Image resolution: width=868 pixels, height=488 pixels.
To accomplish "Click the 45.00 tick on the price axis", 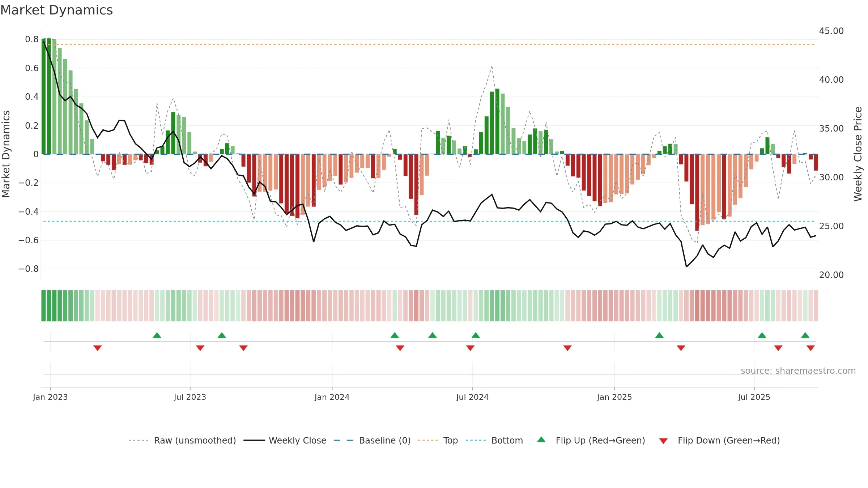I will coord(831,31).
